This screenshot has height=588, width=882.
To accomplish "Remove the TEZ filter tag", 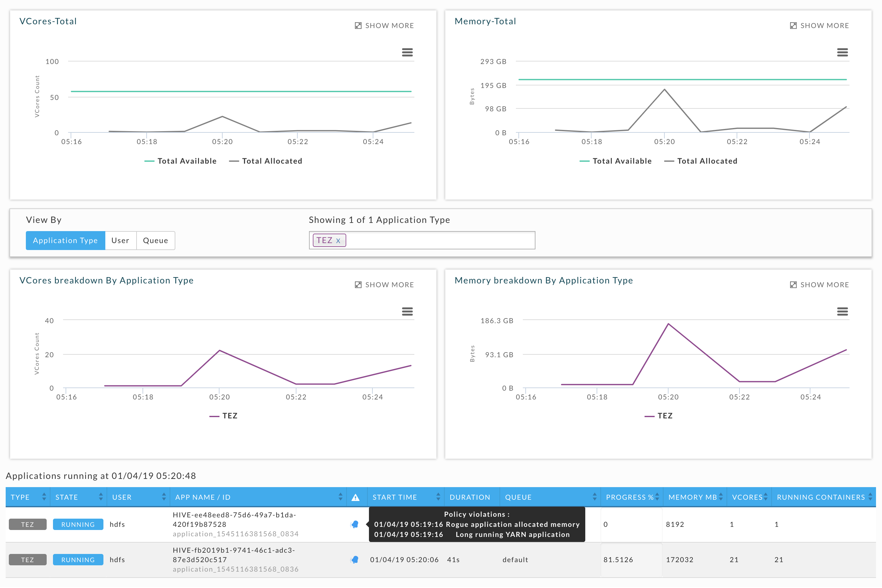I will (338, 241).
